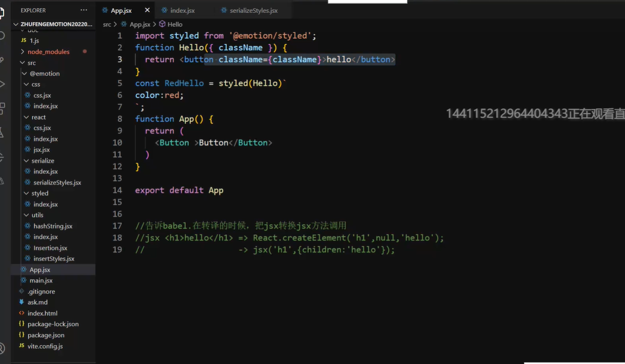
Task: Click line number 14 in the gutter
Action: pos(117,190)
